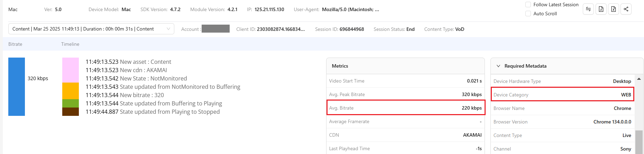Select the Device Category metadata row
This screenshot has width=644, height=154.
562,95
